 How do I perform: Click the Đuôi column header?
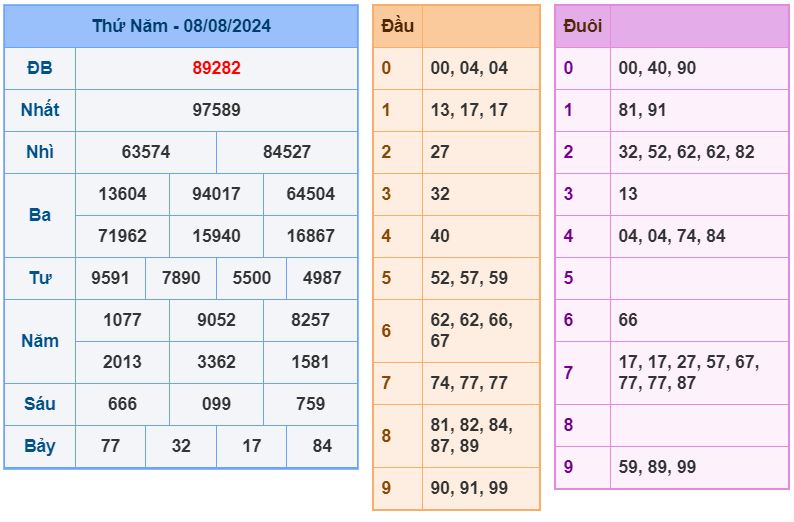(582, 26)
